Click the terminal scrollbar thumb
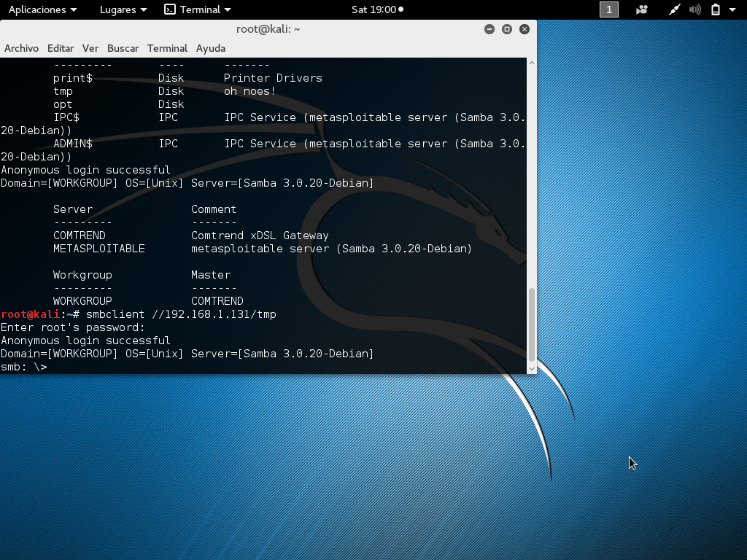Image resolution: width=747 pixels, height=560 pixels. (x=532, y=324)
